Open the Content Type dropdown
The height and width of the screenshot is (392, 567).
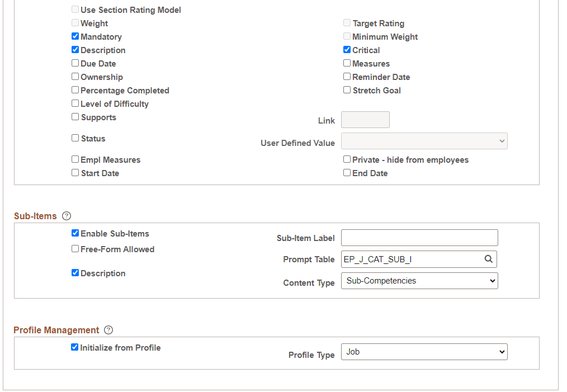419,280
